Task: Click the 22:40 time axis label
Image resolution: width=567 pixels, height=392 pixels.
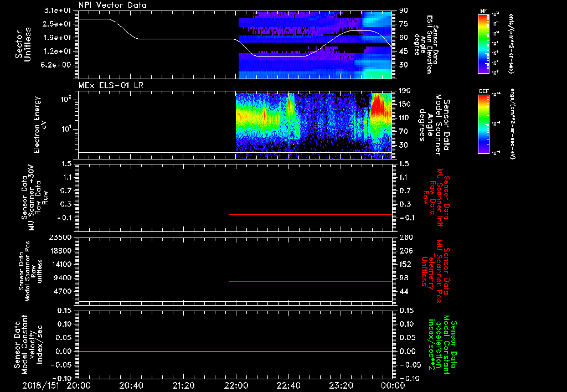Action: tap(288, 385)
